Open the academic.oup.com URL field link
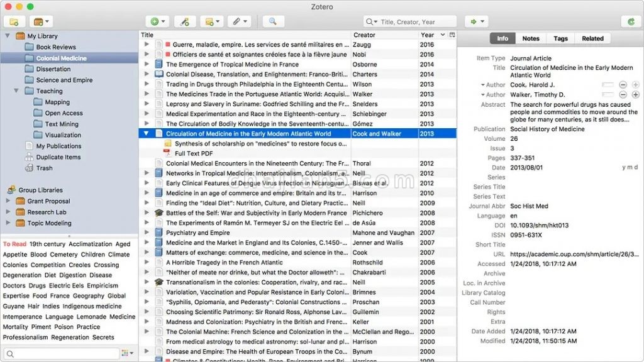This screenshot has width=644, height=362. [x=574, y=254]
